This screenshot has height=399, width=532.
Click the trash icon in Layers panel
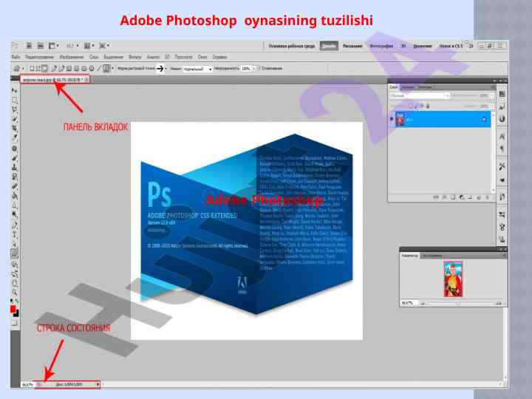click(x=485, y=197)
